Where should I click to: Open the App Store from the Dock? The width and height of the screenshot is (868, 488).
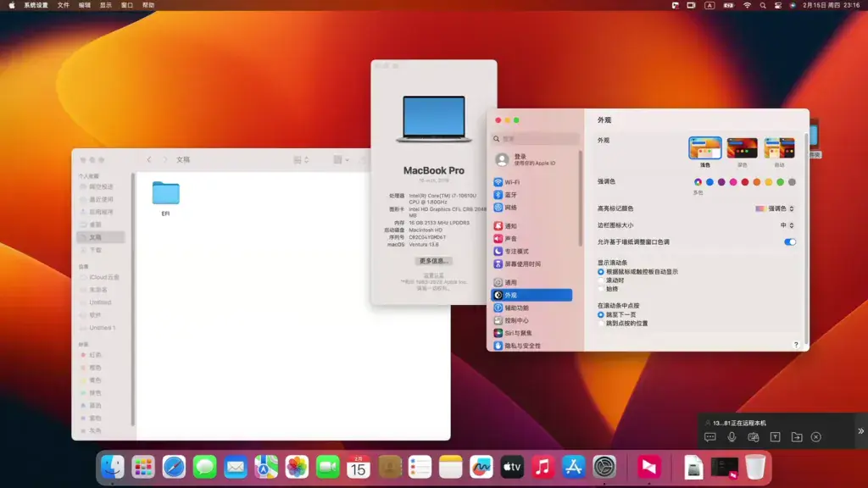574,467
